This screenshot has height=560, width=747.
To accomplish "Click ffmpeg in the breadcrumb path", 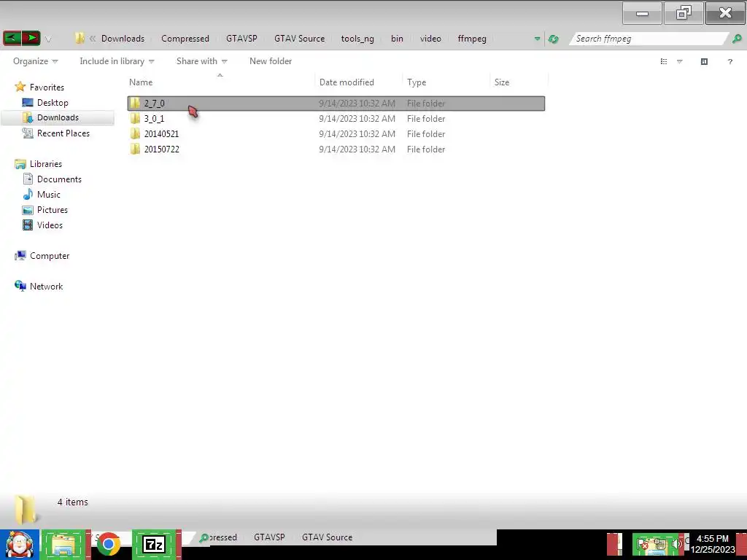I will click(472, 39).
